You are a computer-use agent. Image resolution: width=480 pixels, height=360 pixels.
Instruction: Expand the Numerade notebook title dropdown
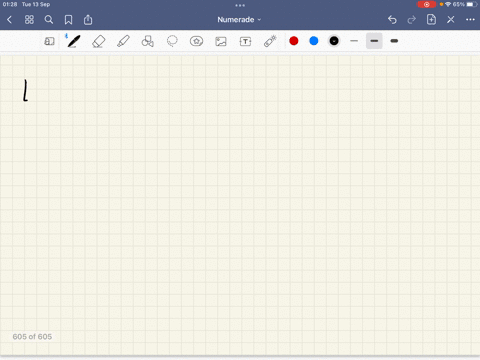point(239,20)
